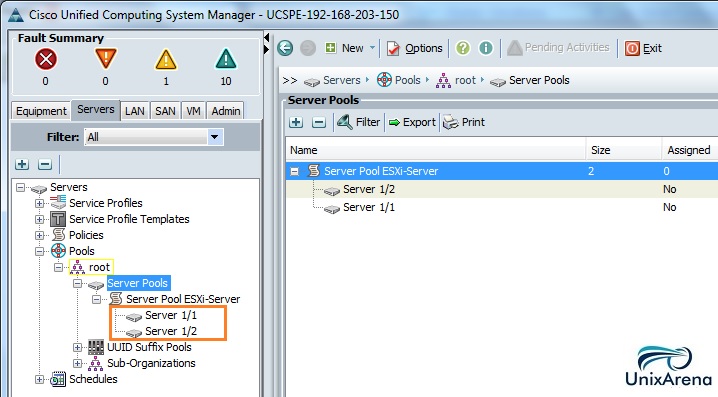Export the Server Pools table
Image resolution: width=718 pixels, height=397 pixels.
[x=412, y=122]
